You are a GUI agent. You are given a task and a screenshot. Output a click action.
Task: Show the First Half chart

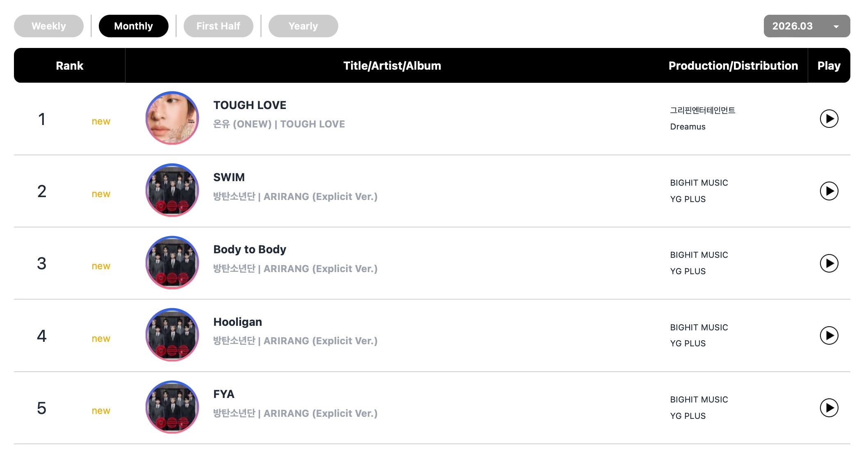[x=218, y=26]
